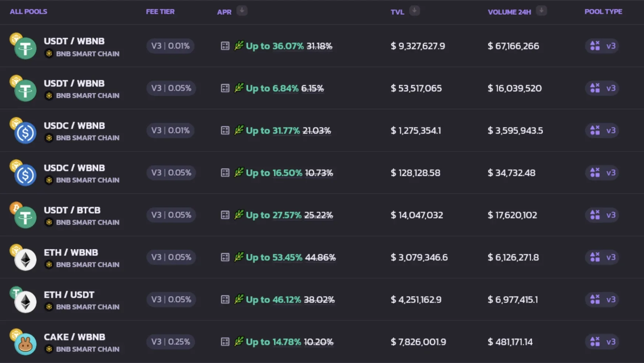Image resolution: width=644 pixels, height=363 pixels.
Task: Click the POOL TYPE column header
Action: tap(603, 11)
